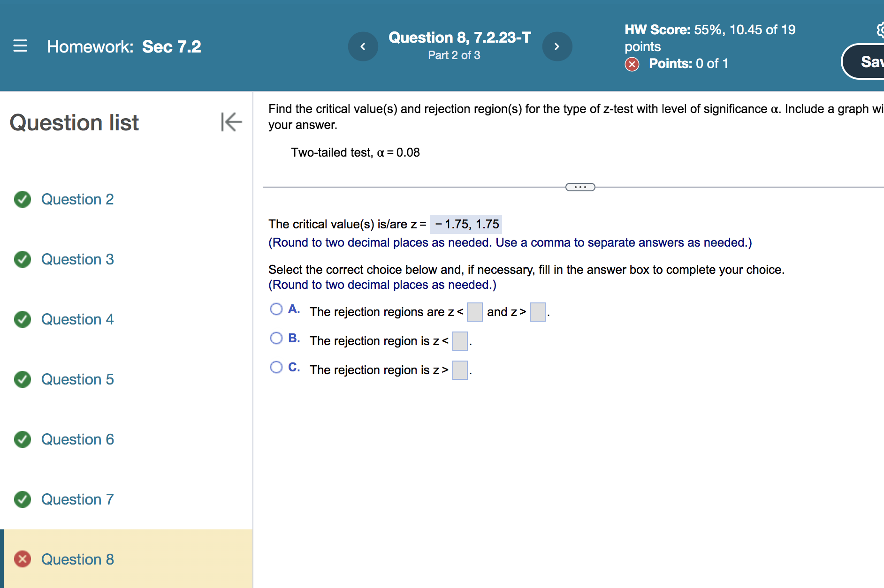The image size is (884, 588).
Task: Select answer choice B radio button
Action: (x=276, y=338)
